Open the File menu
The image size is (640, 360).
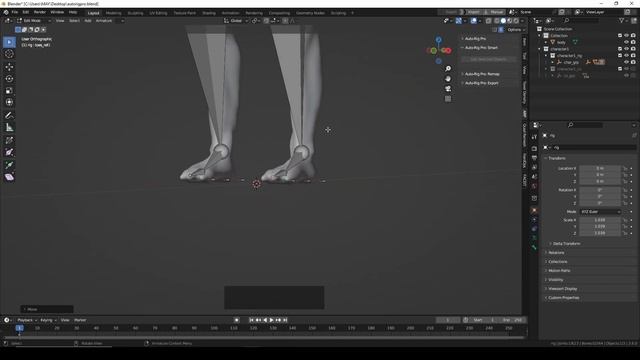(15, 12)
